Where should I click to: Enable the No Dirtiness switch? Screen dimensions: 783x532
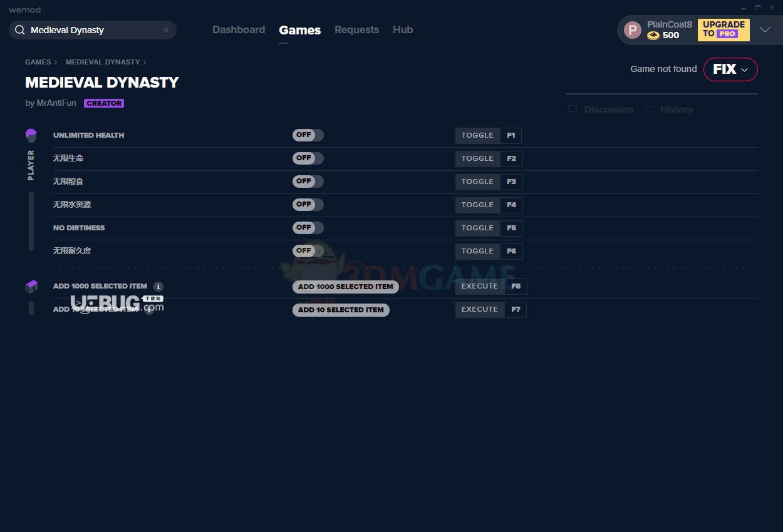tap(308, 228)
